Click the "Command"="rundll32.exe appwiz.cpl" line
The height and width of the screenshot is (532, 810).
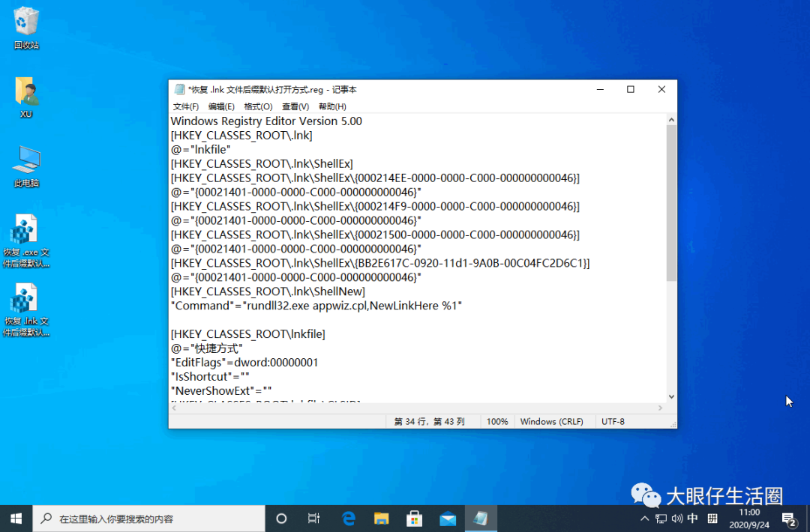pyautogui.click(x=316, y=306)
